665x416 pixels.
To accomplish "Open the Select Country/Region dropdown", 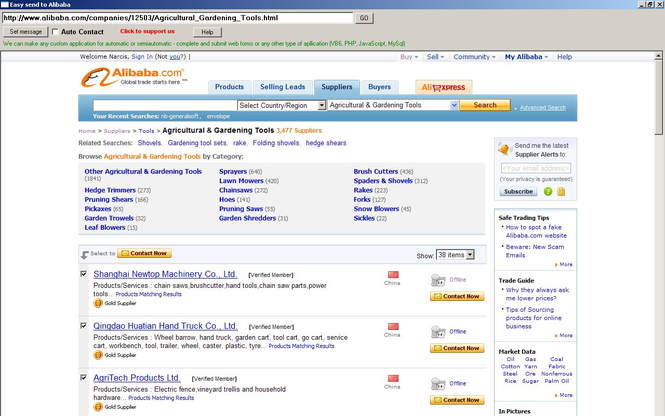I will (x=282, y=105).
